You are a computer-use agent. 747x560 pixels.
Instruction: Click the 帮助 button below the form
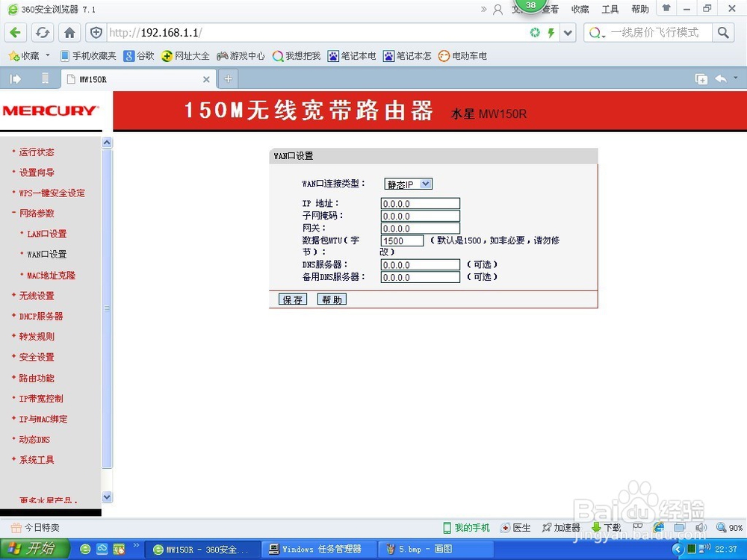[x=332, y=299]
